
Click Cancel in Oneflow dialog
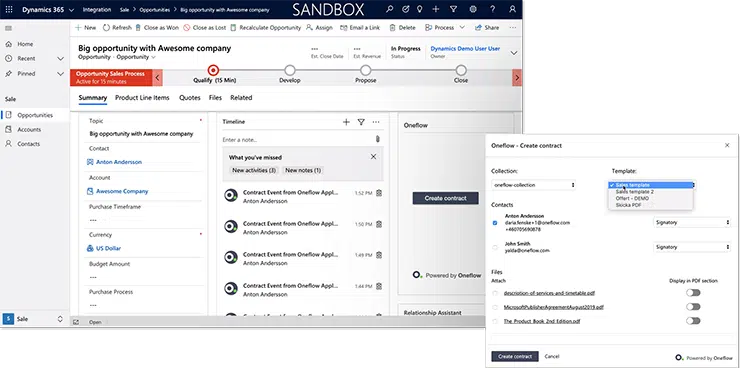tap(552, 357)
